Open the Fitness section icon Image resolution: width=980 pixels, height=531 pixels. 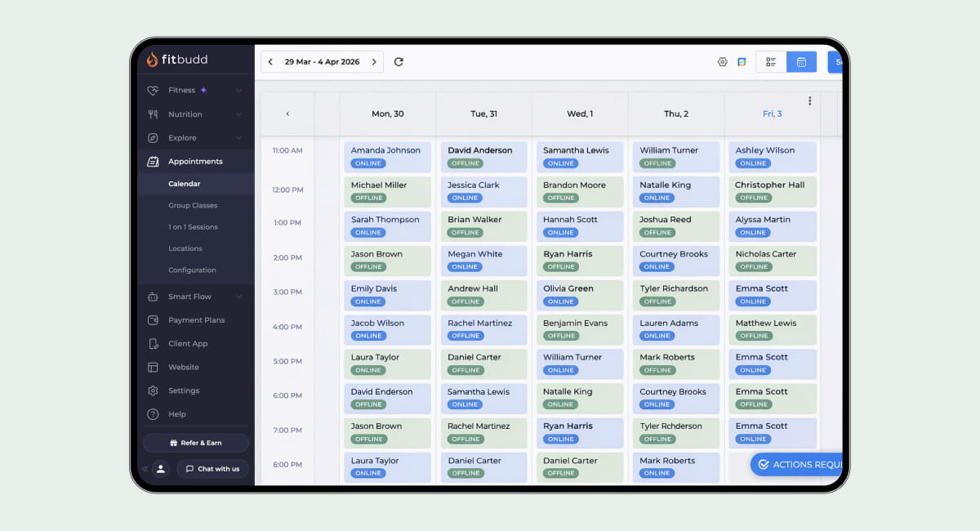click(x=153, y=91)
